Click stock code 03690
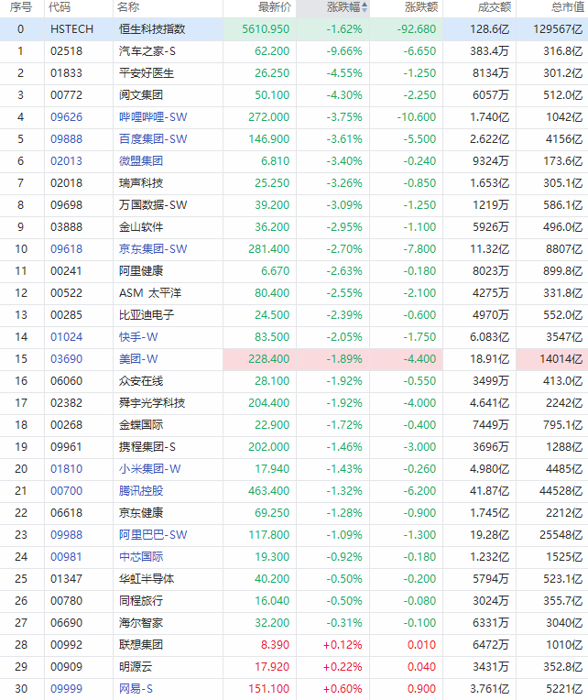Screen dimensions: 588x700 click(x=67, y=359)
